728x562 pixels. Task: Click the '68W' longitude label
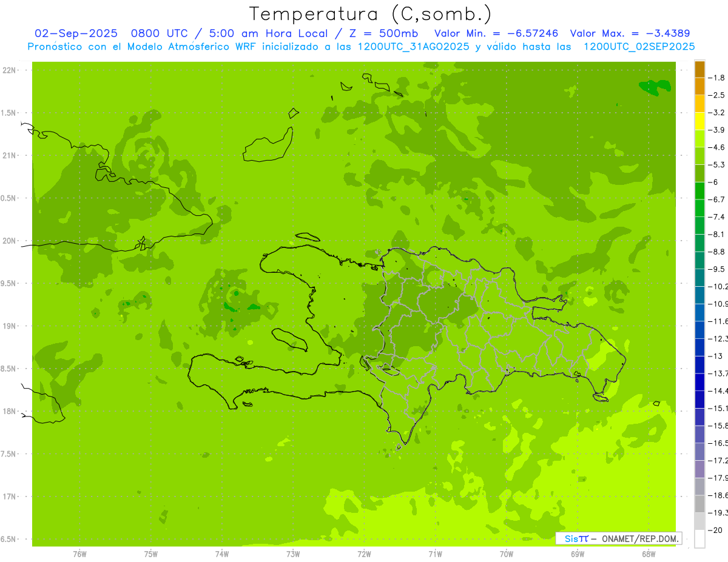point(649,554)
